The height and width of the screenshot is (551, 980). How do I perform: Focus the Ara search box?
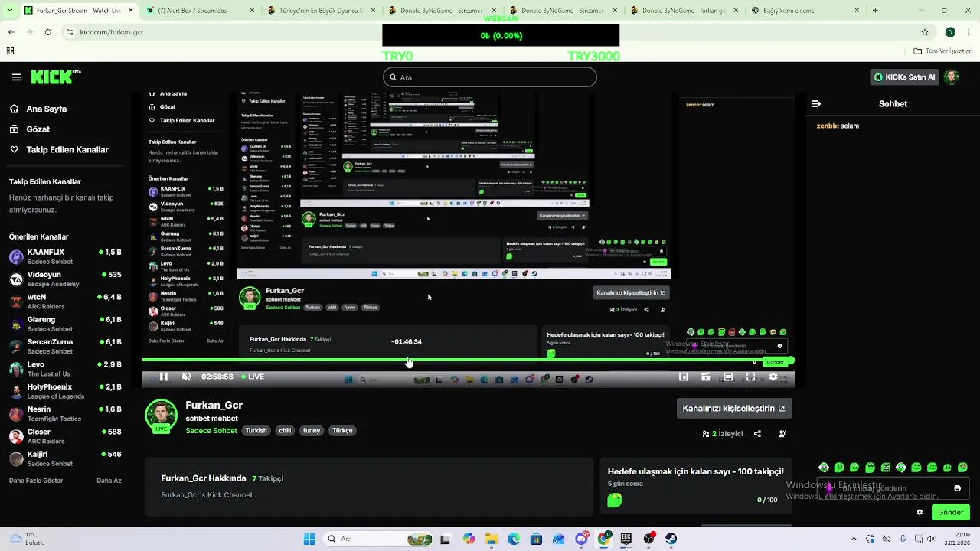pyautogui.click(x=490, y=77)
